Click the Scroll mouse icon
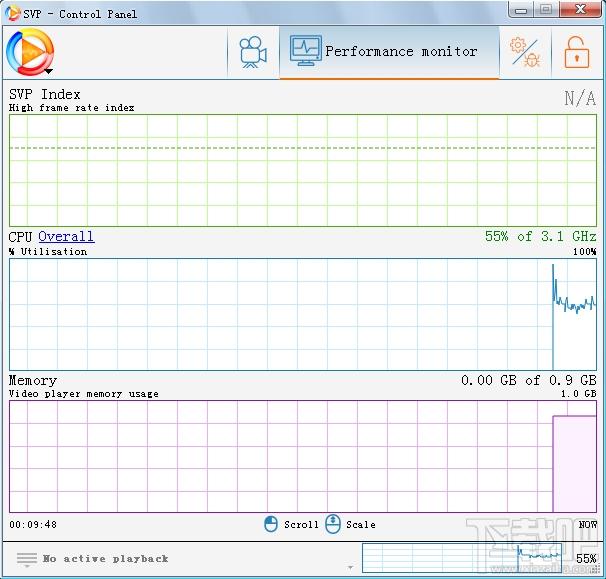Viewport: 606px width, 579px height. click(x=271, y=524)
